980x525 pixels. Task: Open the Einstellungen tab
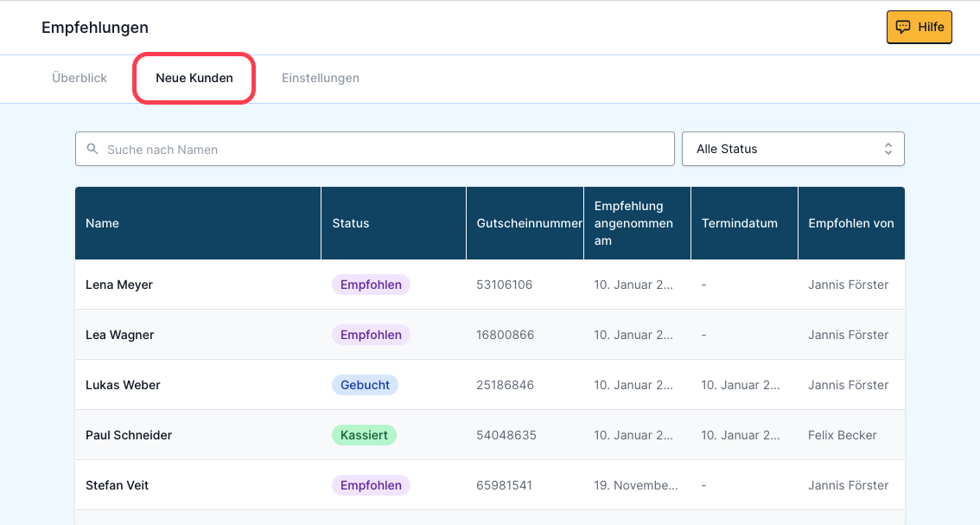[x=320, y=78]
